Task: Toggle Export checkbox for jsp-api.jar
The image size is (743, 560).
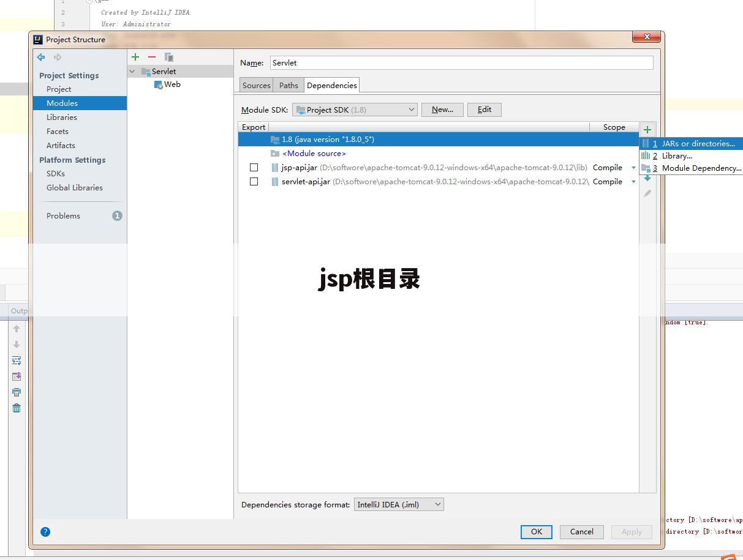Action: click(x=254, y=167)
